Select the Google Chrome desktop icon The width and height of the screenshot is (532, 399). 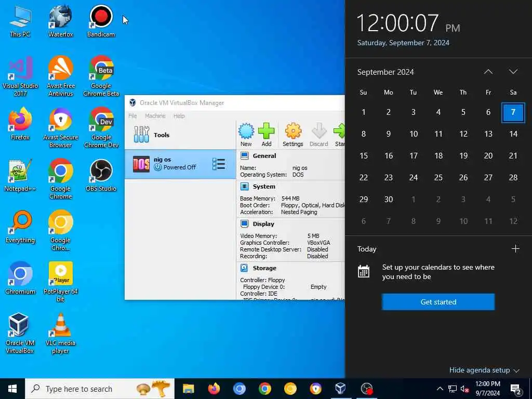(60, 179)
